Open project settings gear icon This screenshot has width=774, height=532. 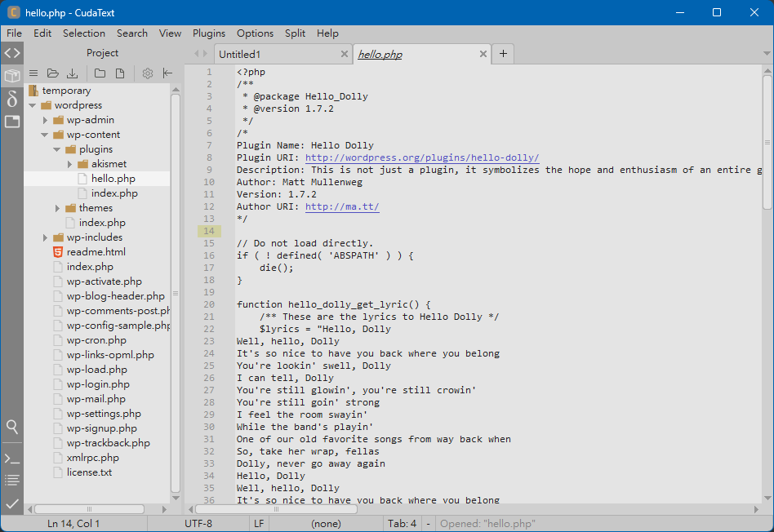click(x=148, y=73)
